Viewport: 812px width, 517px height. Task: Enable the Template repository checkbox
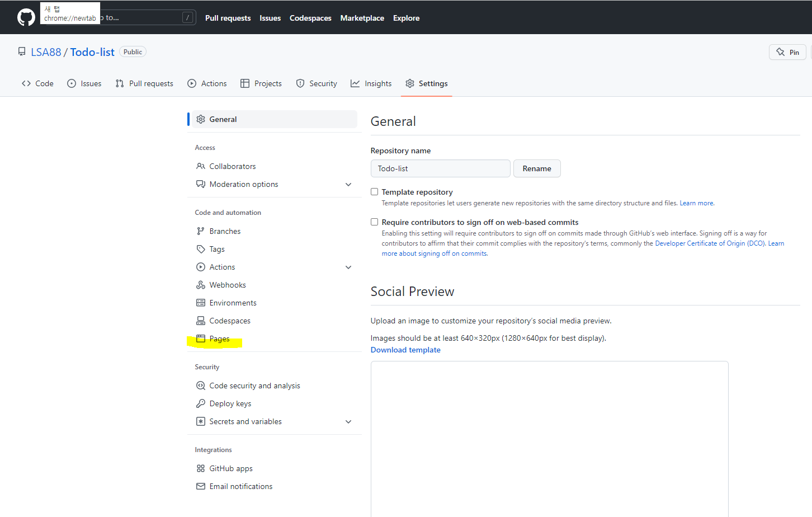(375, 192)
